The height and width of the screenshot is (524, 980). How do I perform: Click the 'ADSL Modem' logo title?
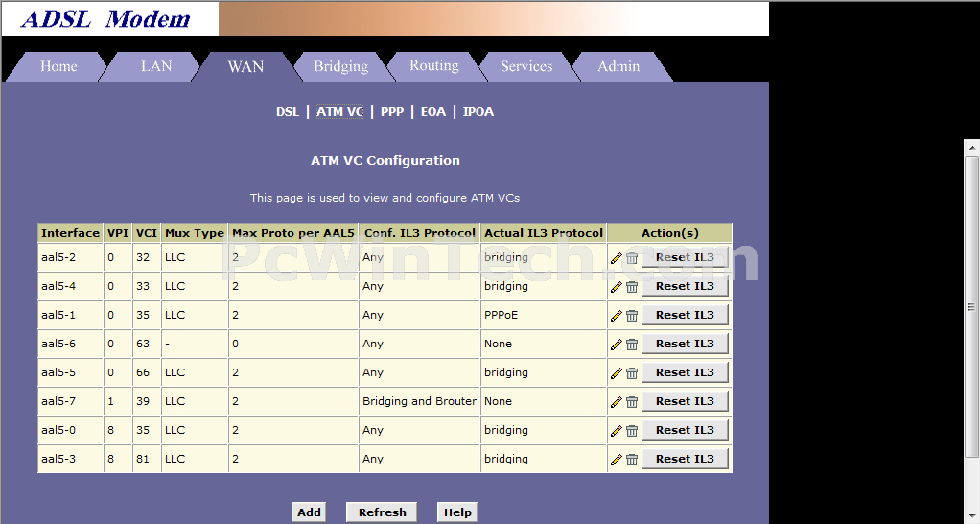click(105, 19)
